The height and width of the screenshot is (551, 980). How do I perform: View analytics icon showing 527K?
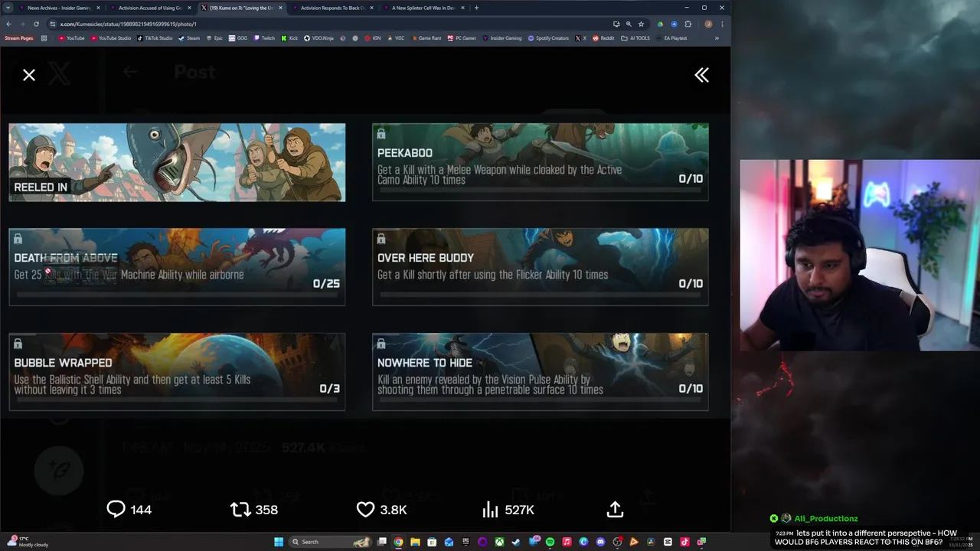(x=508, y=510)
